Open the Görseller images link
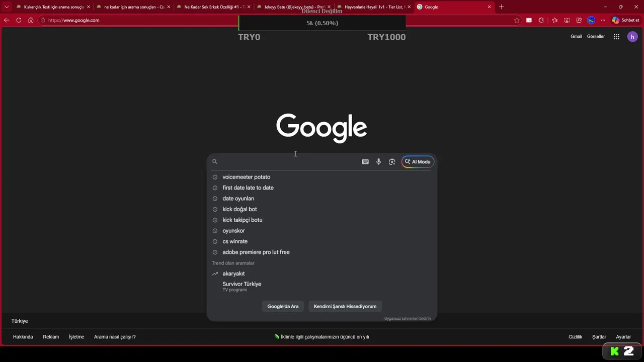This screenshot has width=644, height=362. coord(596,37)
